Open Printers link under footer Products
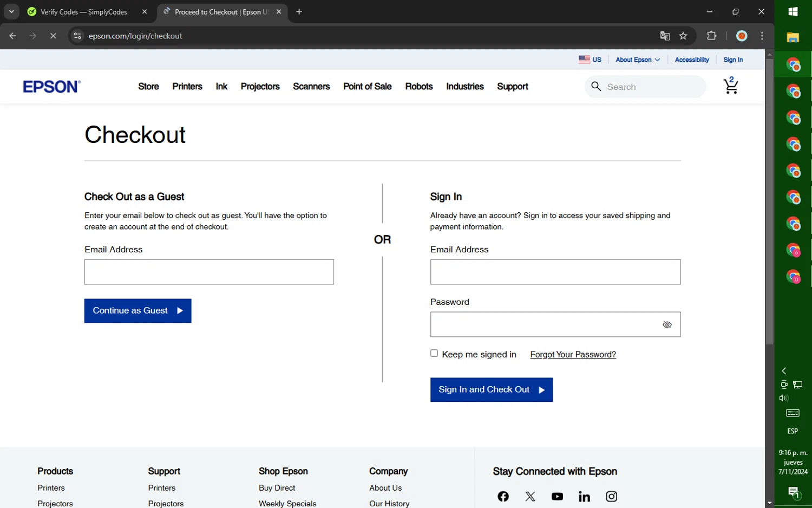 pos(51,488)
